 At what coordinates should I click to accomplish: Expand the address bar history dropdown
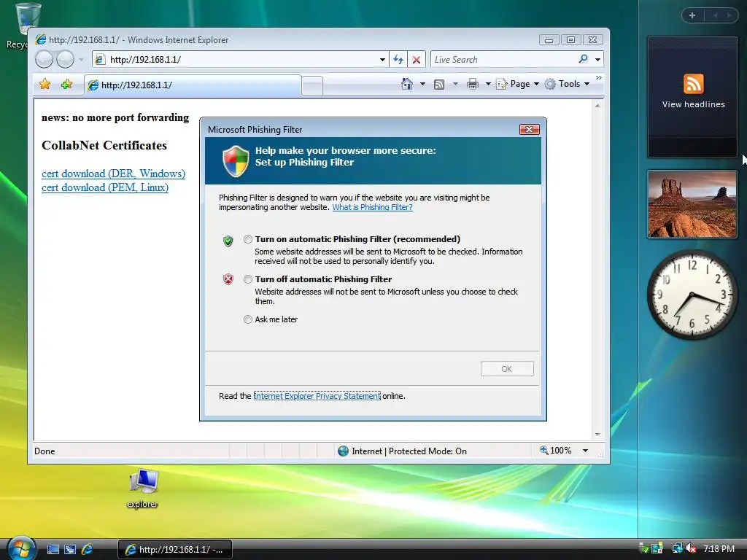pyautogui.click(x=382, y=60)
